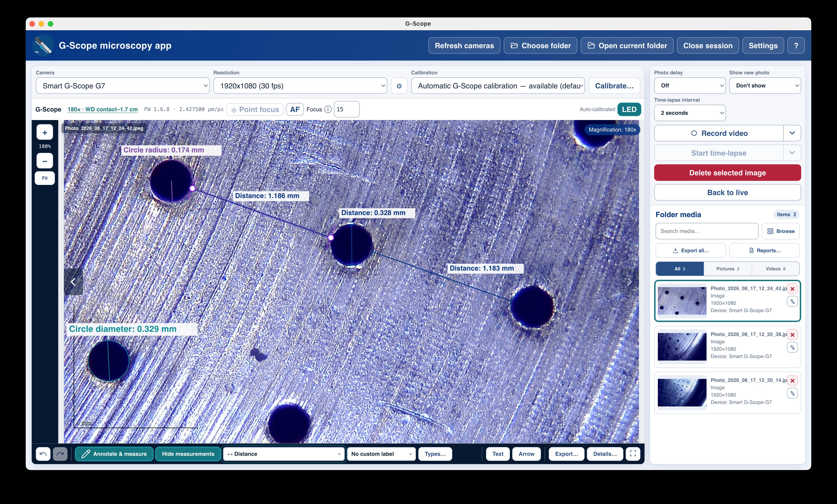This screenshot has height=504, width=837.
Task: Expand the Start time-lapse options chevron
Action: point(792,153)
